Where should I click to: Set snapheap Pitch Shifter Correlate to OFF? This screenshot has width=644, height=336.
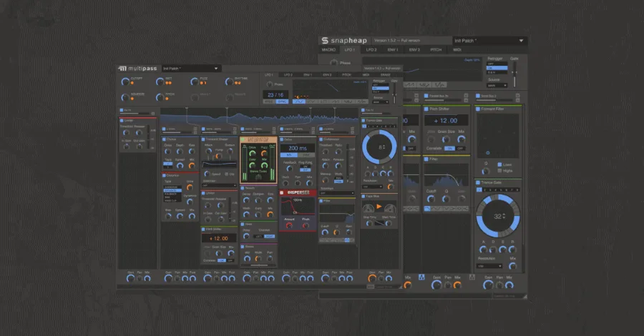coord(460,148)
